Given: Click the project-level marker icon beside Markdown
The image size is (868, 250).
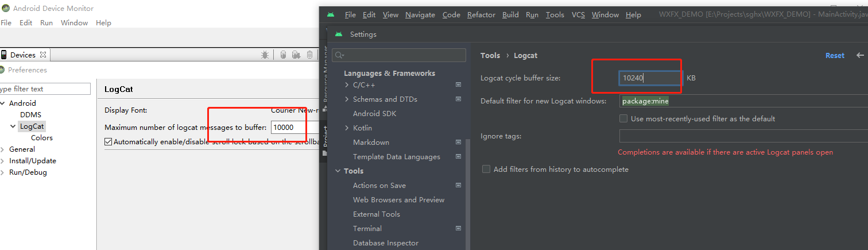Looking at the screenshot, I should click(x=458, y=142).
